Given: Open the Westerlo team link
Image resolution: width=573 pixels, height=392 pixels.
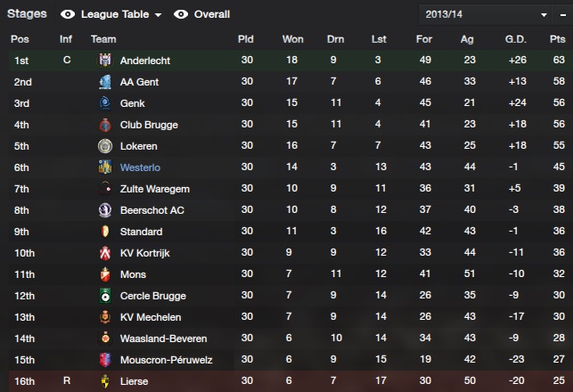Looking at the screenshot, I should (x=141, y=167).
